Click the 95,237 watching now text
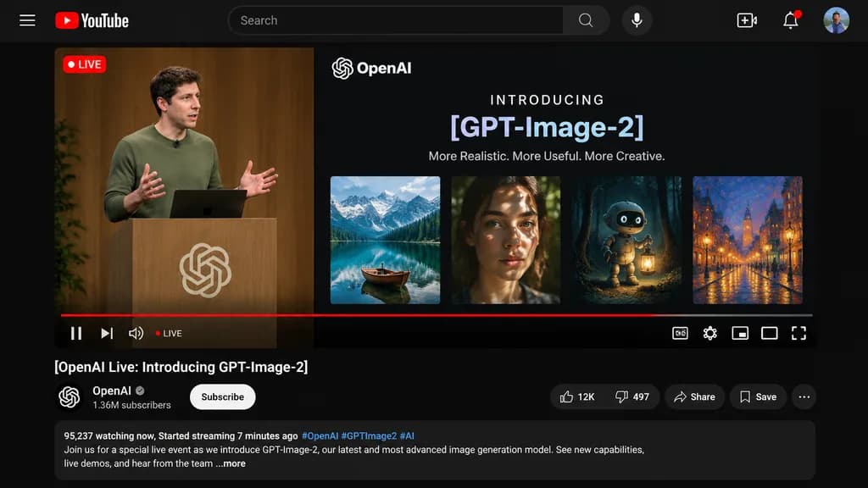This screenshot has width=868, height=488. tap(108, 436)
